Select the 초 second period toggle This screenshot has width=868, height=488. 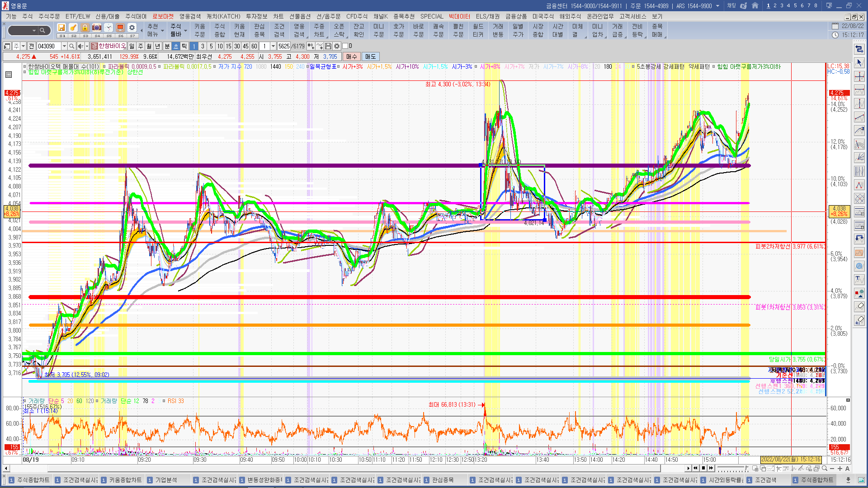(176, 46)
